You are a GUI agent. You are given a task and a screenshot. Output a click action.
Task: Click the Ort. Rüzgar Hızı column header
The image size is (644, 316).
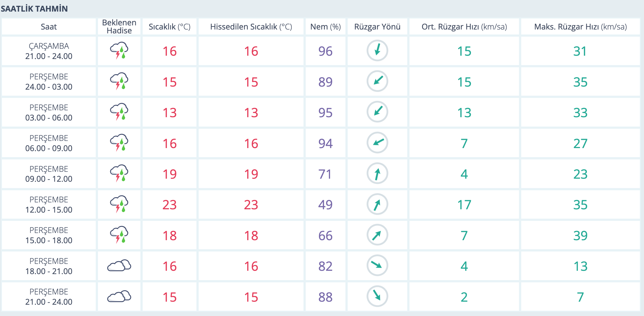[464, 27]
